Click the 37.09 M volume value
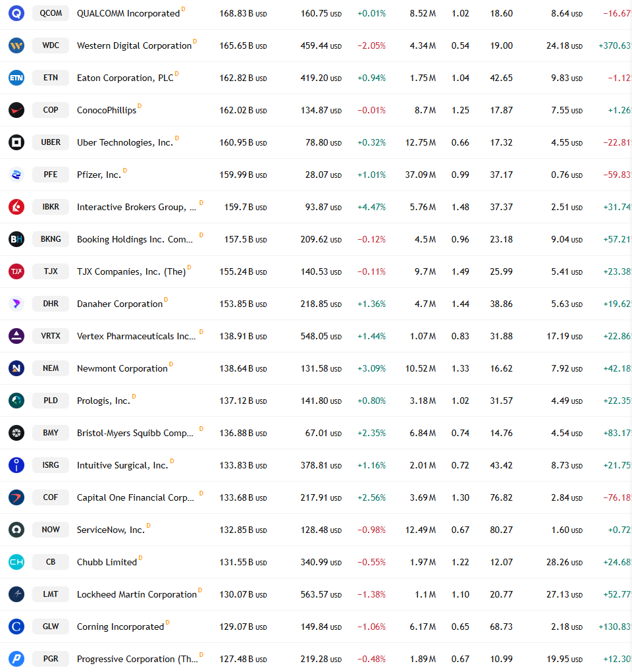 tap(420, 175)
